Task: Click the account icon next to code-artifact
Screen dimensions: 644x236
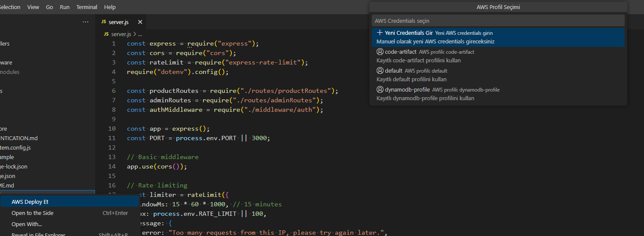Action: [380, 52]
